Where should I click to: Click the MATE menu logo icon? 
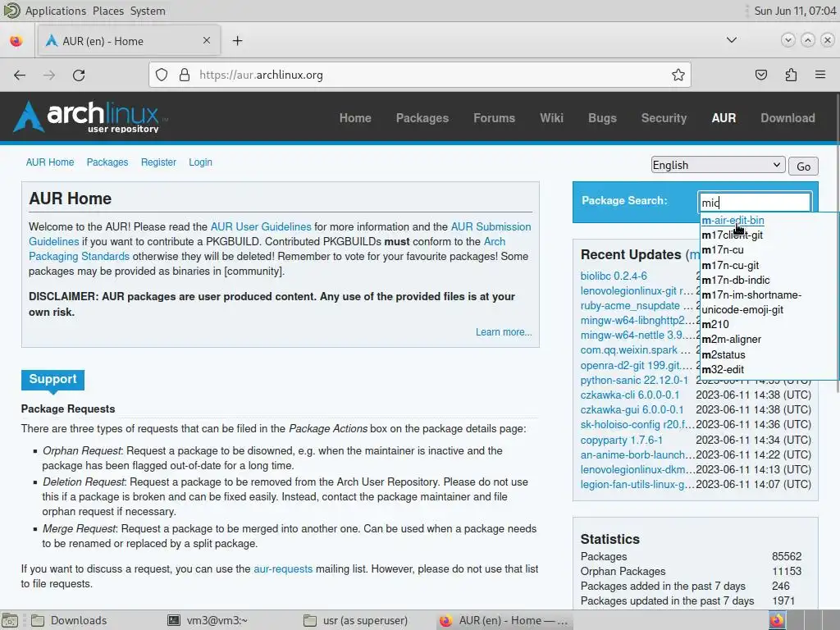pos(11,10)
